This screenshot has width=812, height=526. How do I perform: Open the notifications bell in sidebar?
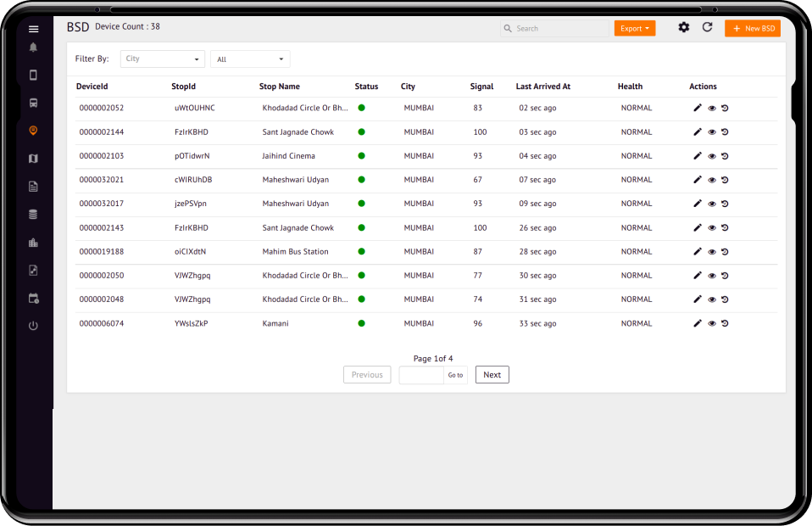click(x=33, y=48)
